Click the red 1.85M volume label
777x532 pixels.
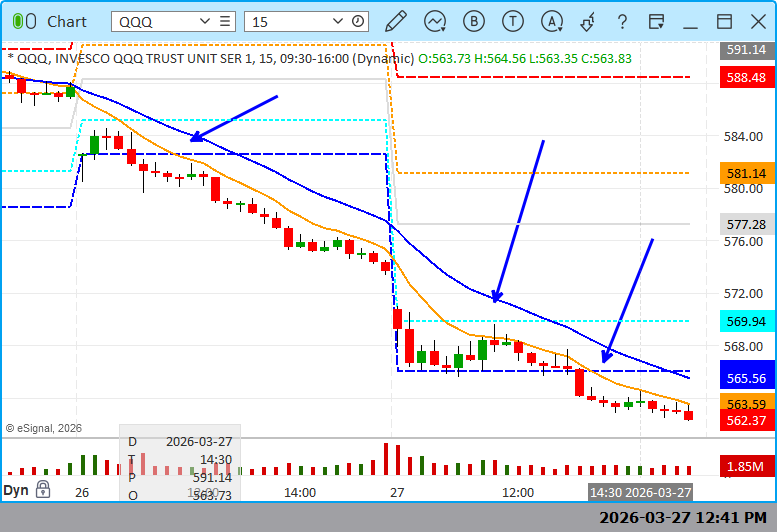[746, 466]
